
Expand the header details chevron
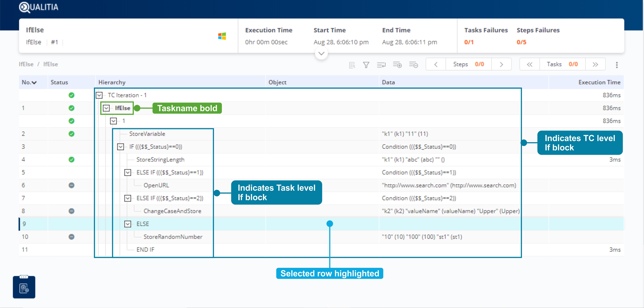point(321,54)
